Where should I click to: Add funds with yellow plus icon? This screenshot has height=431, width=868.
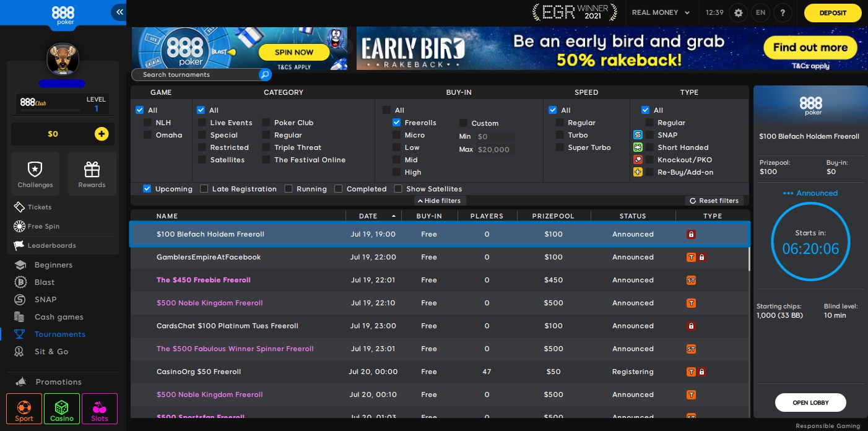[x=102, y=134]
